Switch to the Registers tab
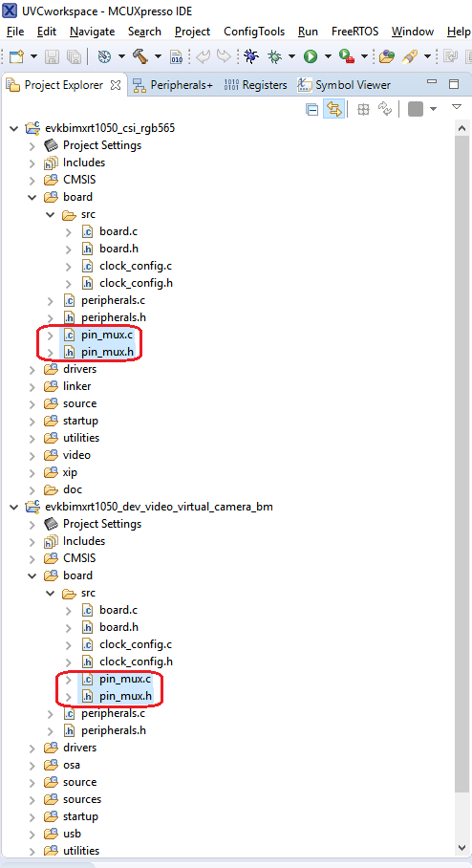Screen dimensions: 472x868 click(256, 85)
